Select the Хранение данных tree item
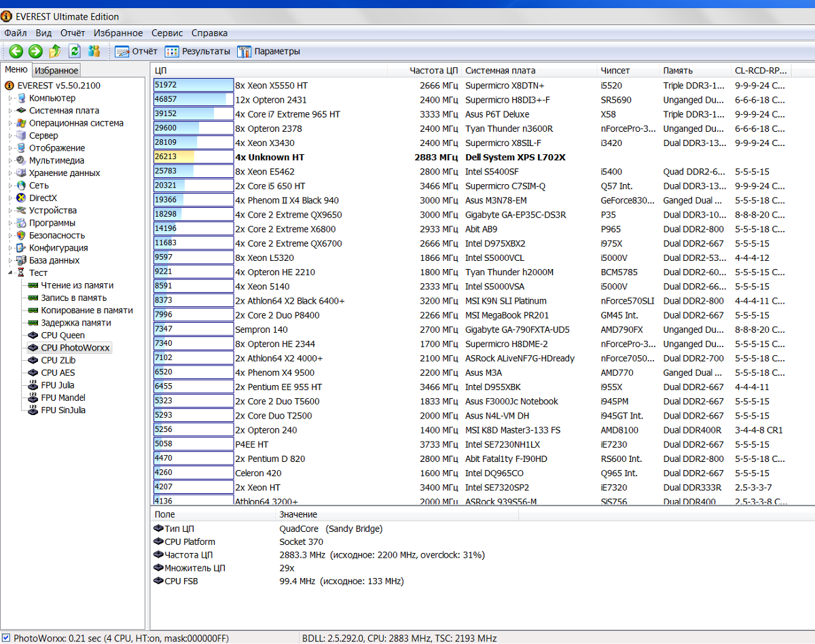The image size is (815, 644). (x=65, y=173)
